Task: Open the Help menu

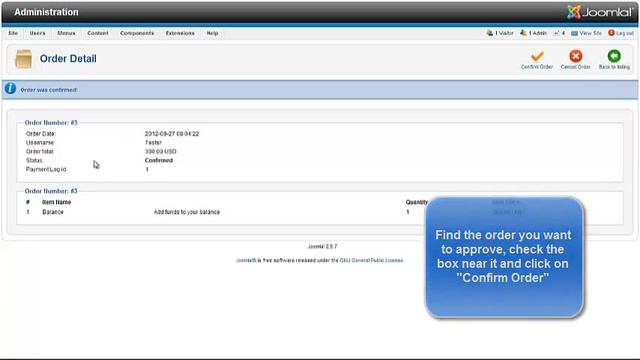Action: [212, 33]
